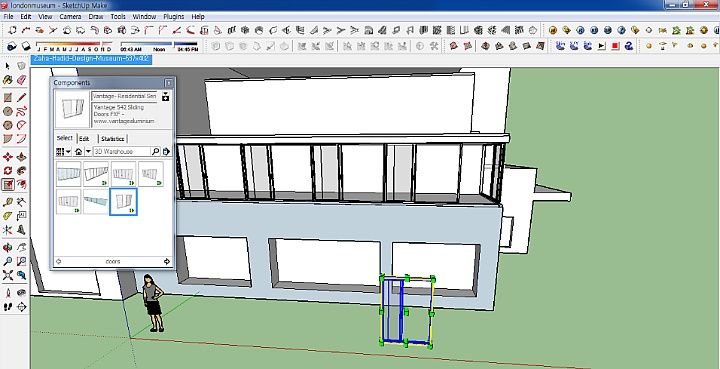Toggle secondary selection pane button in Components

tap(166, 96)
